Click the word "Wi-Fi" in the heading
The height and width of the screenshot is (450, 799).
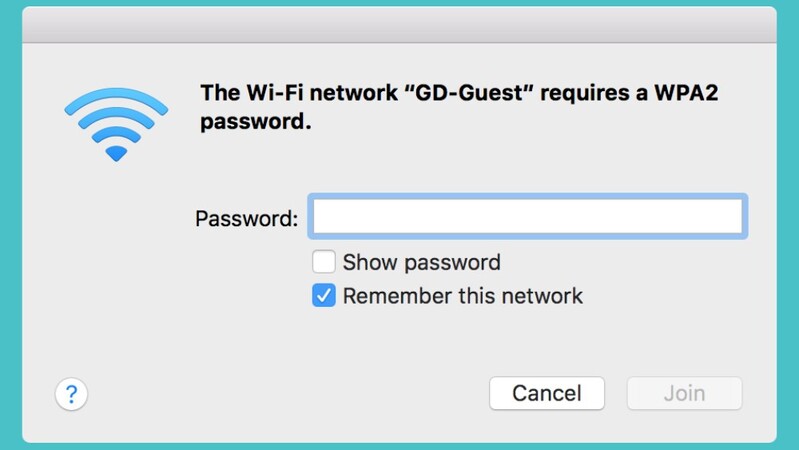[275, 93]
